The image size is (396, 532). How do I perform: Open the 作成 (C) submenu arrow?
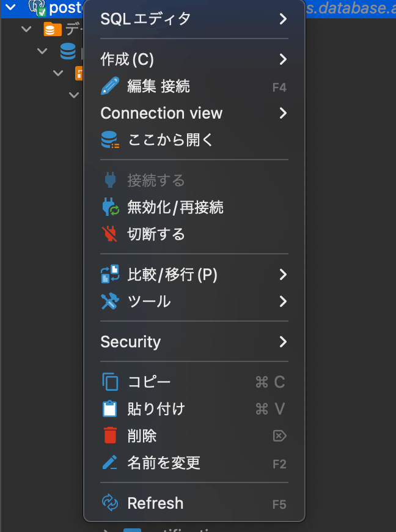(283, 59)
